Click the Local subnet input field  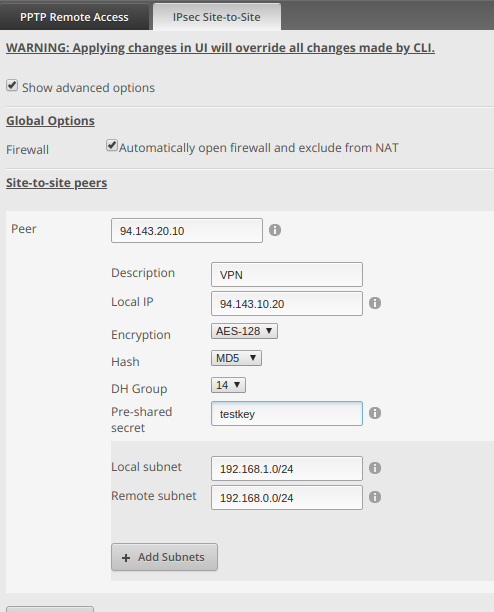(x=287, y=468)
